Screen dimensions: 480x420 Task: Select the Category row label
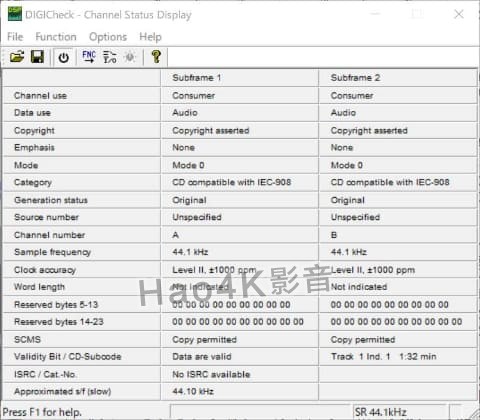[x=33, y=183]
